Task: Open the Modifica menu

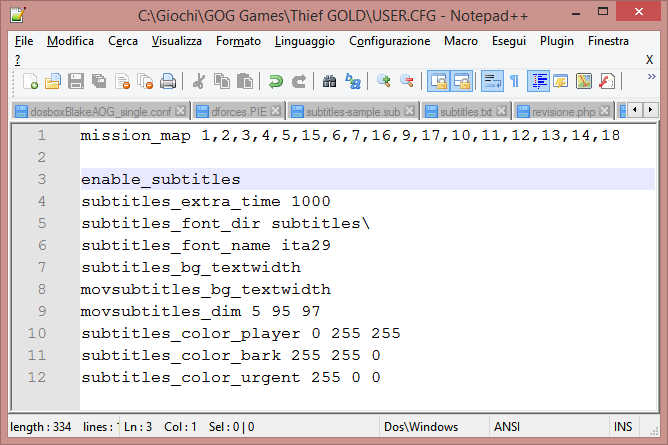Action: click(70, 41)
